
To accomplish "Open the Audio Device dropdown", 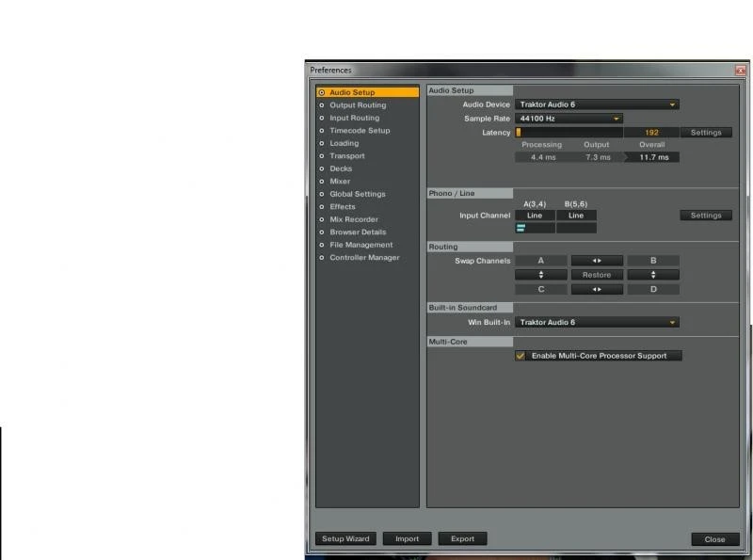I will pos(597,104).
